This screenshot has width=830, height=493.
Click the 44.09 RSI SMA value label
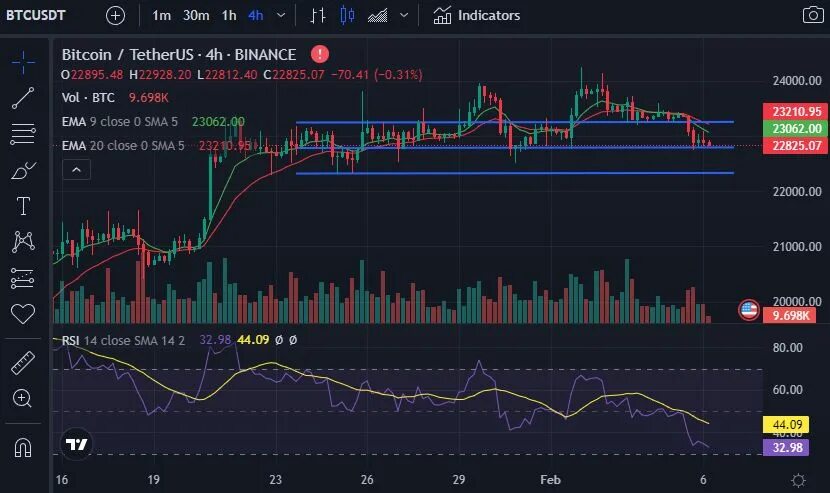(786, 424)
